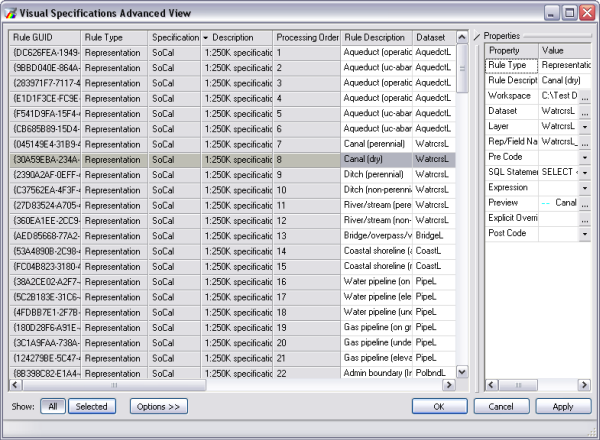The width and height of the screenshot is (600, 440).
Task: Select the Rule Type property row
Action: [538, 65]
